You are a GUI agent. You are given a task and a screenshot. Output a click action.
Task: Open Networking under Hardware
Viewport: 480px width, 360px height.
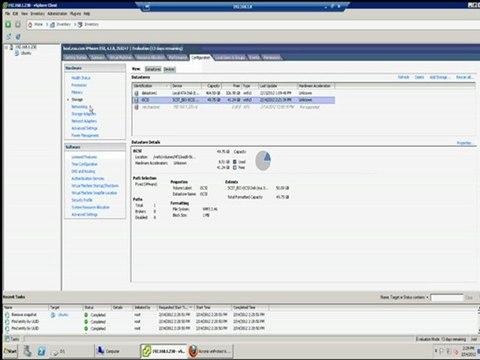[79, 107]
